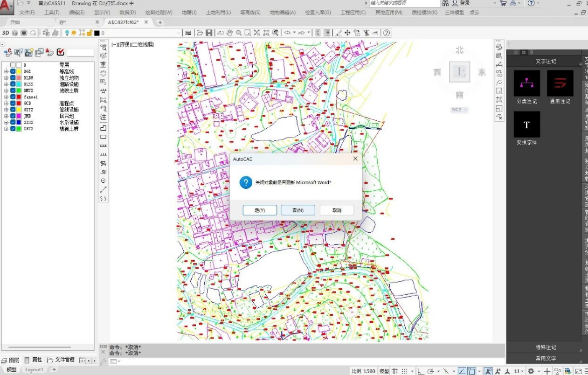The image size is (588, 375).
Task: Switch to the Layout1 tab
Action: [x=34, y=369]
